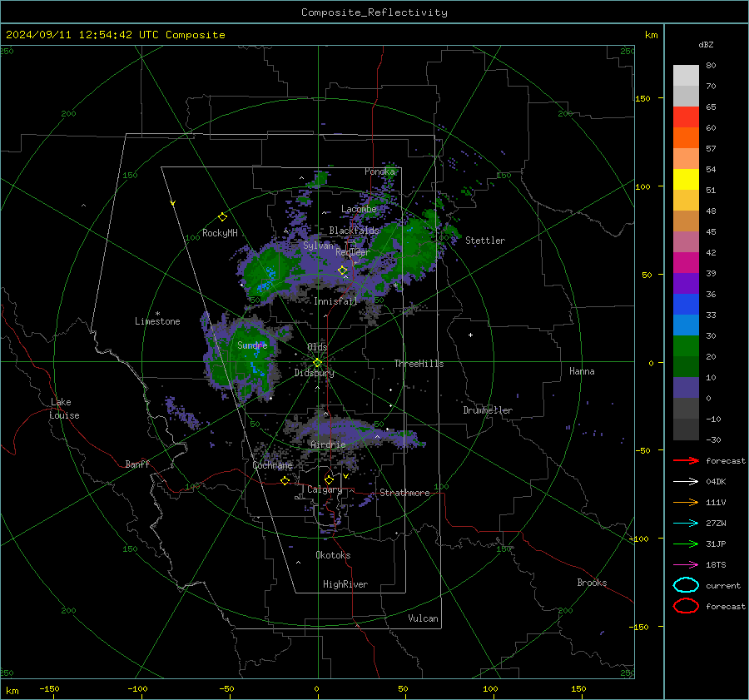Click the Didsbury town label
The width and height of the screenshot is (749, 700).
pyautogui.click(x=314, y=373)
